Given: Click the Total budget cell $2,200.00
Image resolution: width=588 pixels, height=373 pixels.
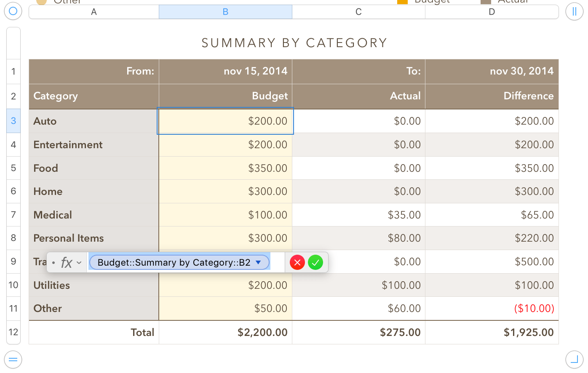Looking at the screenshot, I should point(225,332).
